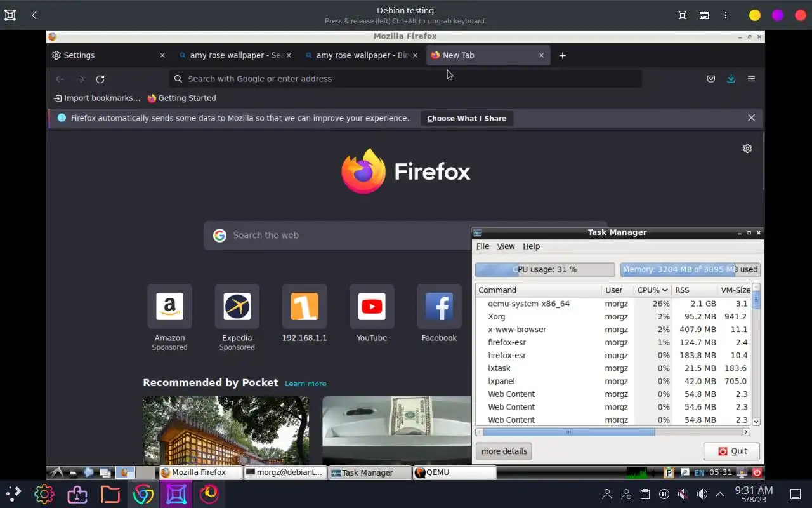This screenshot has height=508, width=812.
Task: Open the Getting Started bookmark
Action: 181,98
